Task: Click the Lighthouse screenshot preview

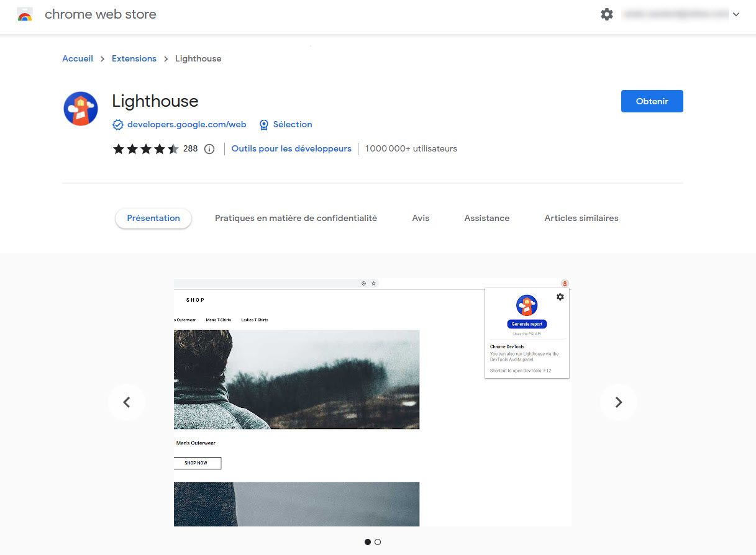Action: pos(371,402)
